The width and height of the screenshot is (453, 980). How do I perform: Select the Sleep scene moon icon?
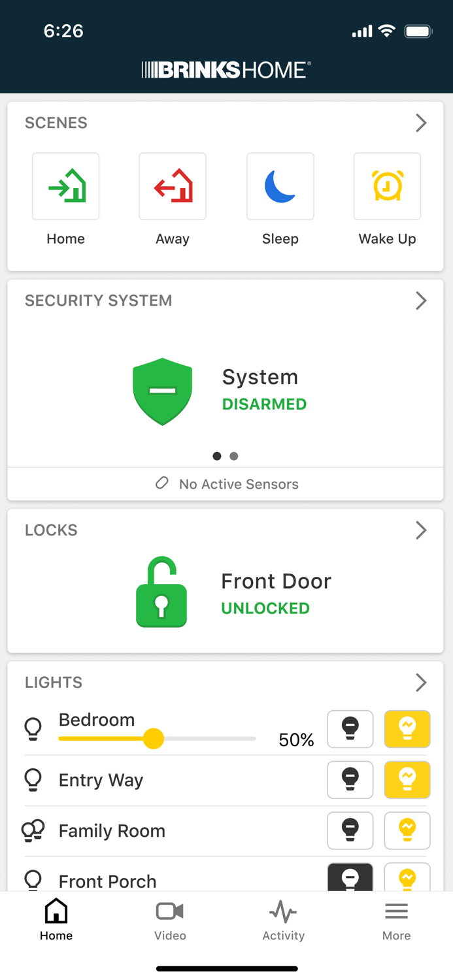[280, 186]
